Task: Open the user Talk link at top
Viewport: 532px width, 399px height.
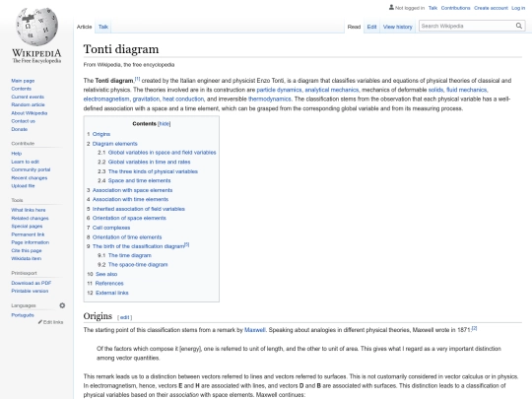Action: (x=432, y=8)
